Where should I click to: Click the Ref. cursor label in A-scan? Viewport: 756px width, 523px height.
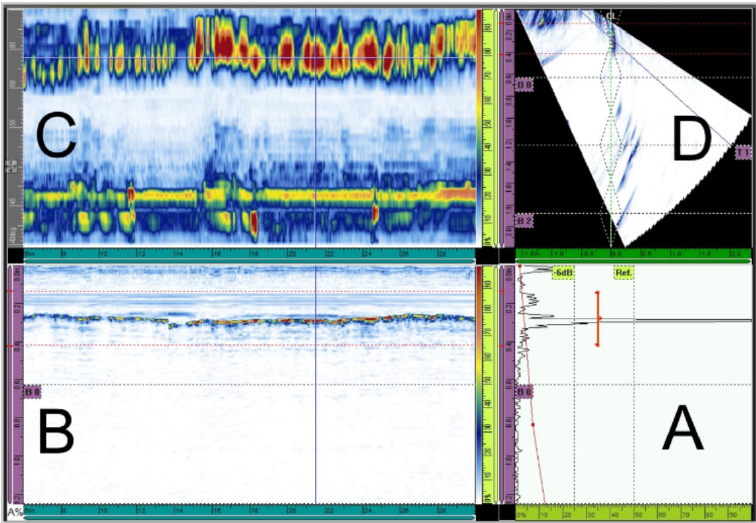pos(623,274)
